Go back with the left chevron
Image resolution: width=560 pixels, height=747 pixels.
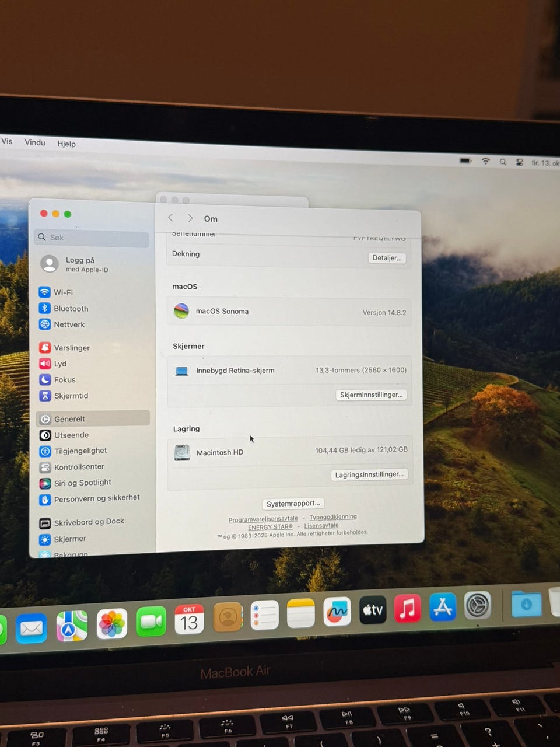(x=170, y=218)
